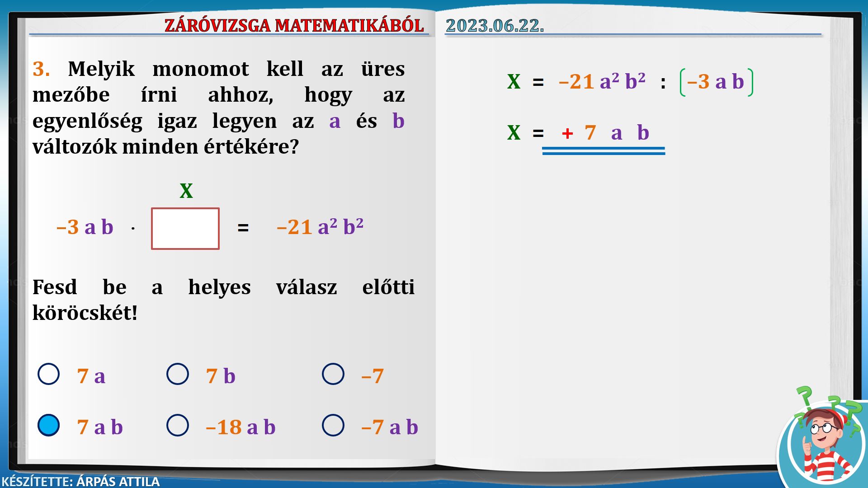Click the ZÁRÓVIZSGA MATEMATIKÁBÓL title

[x=294, y=26]
